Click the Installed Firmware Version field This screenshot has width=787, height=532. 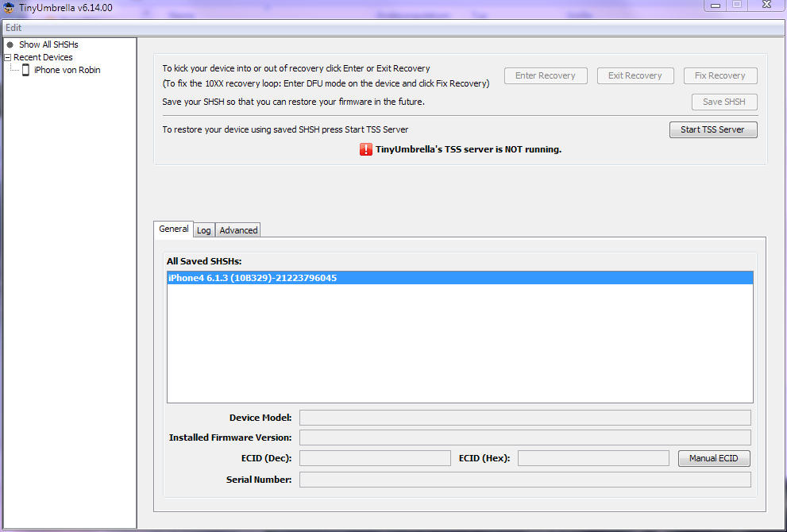tap(525, 438)
